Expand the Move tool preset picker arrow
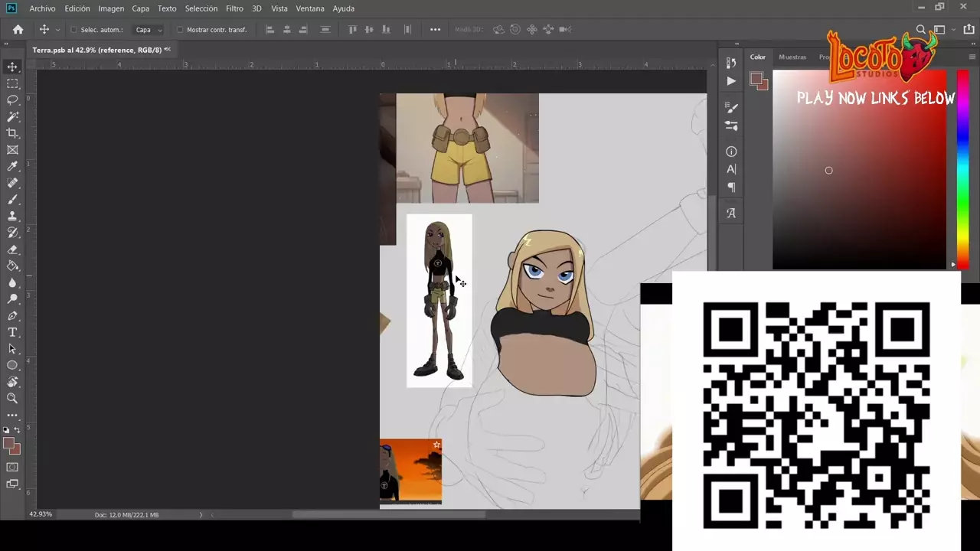This screenshot has width=980, height=551. (x=57, y=30)
